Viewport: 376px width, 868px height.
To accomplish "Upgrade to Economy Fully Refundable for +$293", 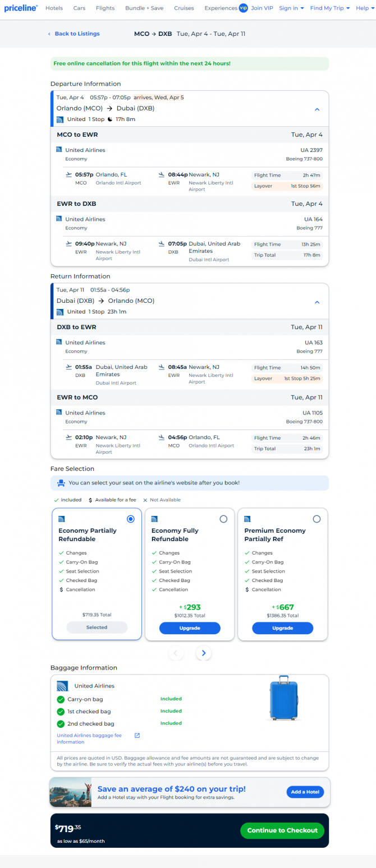I will [190, 628].
